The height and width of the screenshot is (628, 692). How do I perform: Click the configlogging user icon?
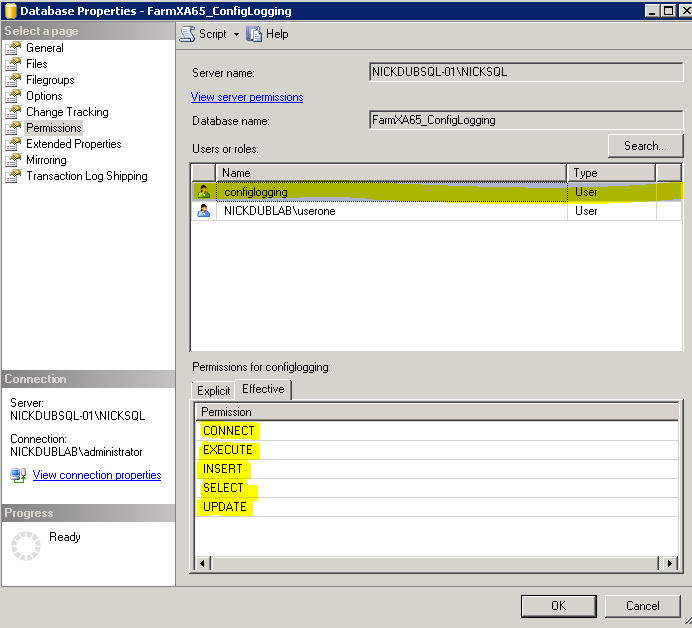[x=203, y=192]
